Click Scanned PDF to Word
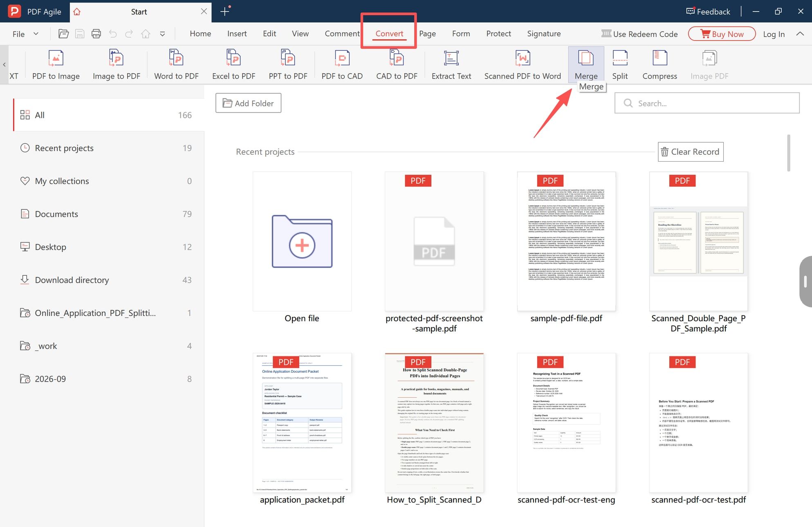The width and height of the screenshot is (812, 527). (x=523, y=65)
